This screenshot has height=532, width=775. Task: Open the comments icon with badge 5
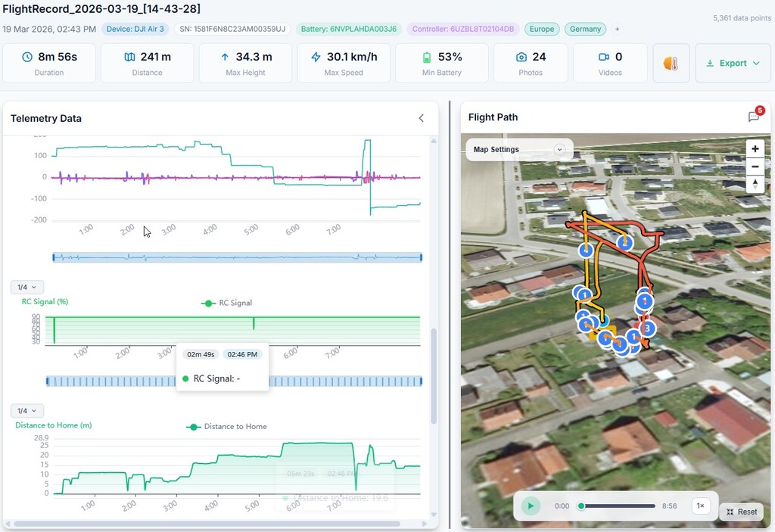754,117
